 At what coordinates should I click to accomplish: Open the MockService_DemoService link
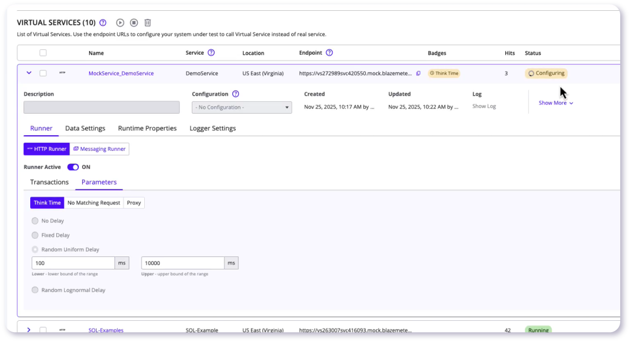tap(121, 74)
